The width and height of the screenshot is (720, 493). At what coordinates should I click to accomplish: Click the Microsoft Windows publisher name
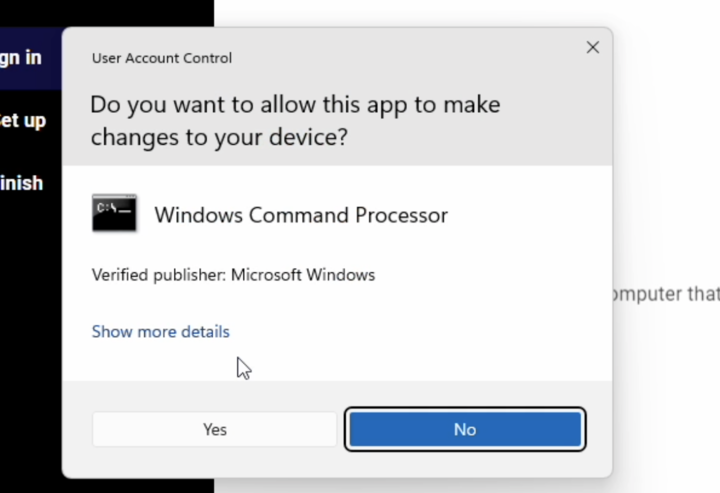[303, 274]
